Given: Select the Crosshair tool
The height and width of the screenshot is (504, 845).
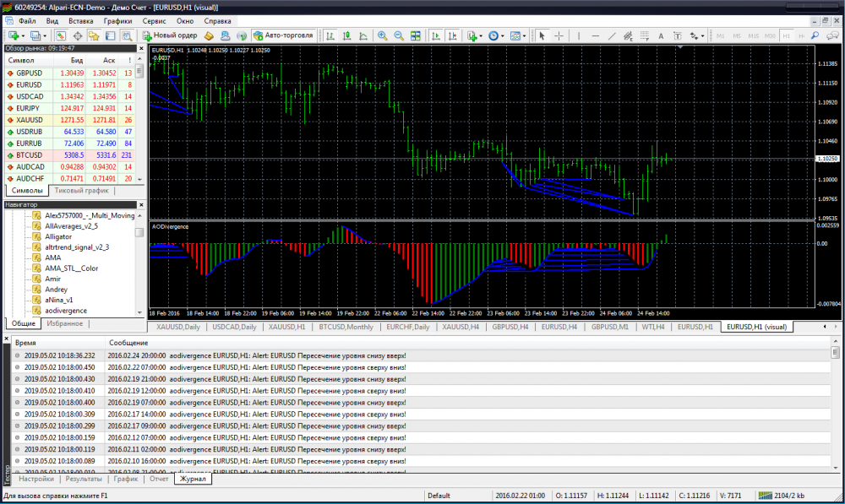Looking at the screenshot, I should pos(559,36).
